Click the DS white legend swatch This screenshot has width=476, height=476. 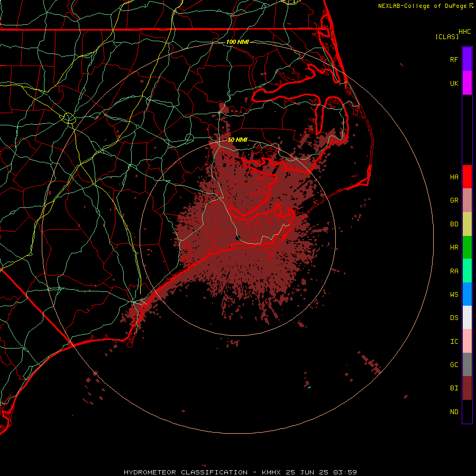click(467, 317)
